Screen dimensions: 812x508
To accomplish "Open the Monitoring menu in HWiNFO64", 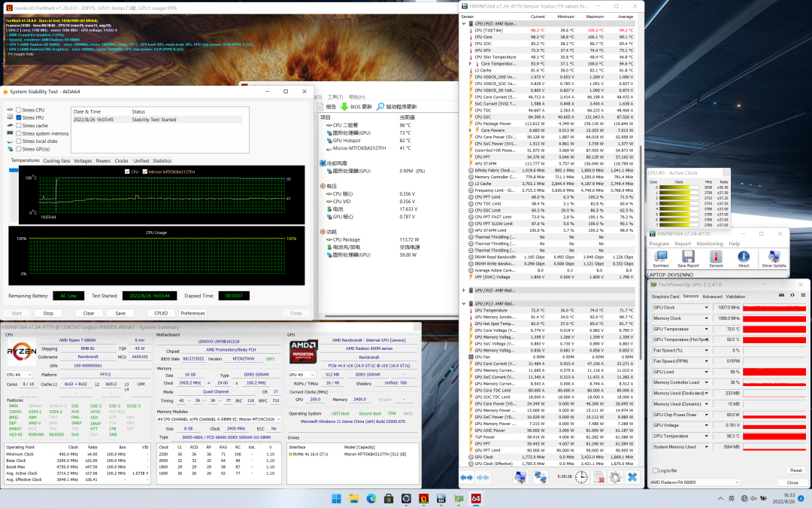I will (709, 244).
